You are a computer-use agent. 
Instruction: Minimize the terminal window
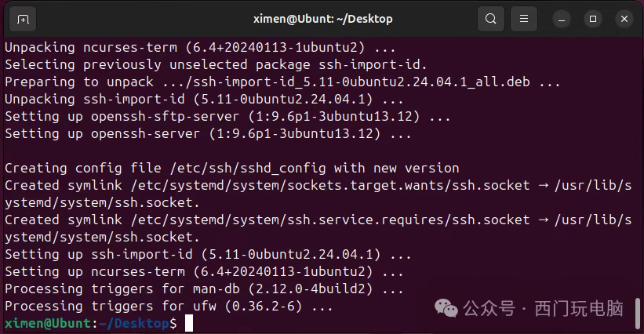click(562, 19)
